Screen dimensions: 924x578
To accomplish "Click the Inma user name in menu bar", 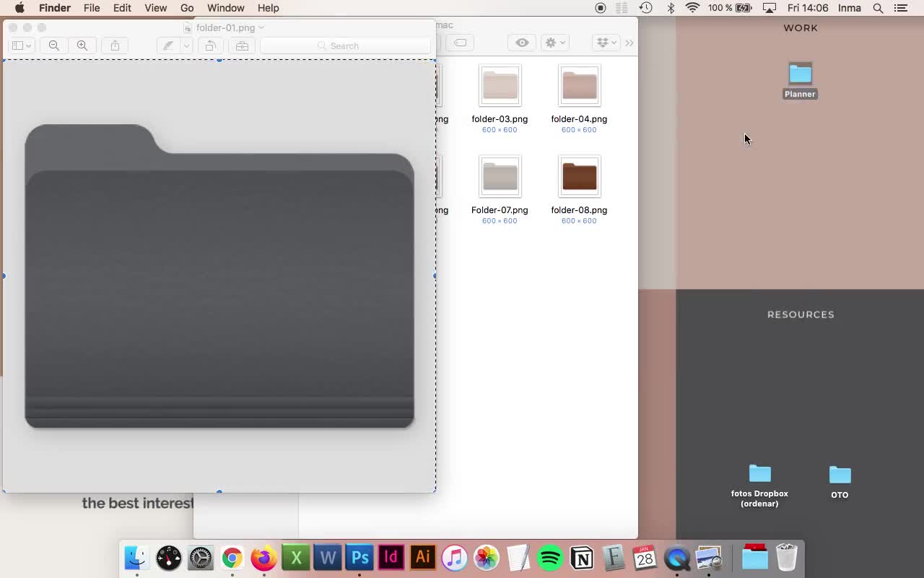I will tap(850, 8).
